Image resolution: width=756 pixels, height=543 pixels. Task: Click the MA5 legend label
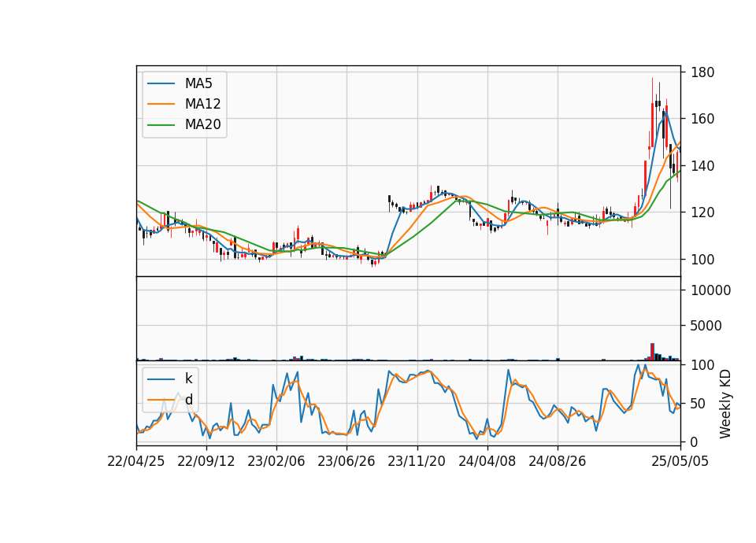[198, 83]
